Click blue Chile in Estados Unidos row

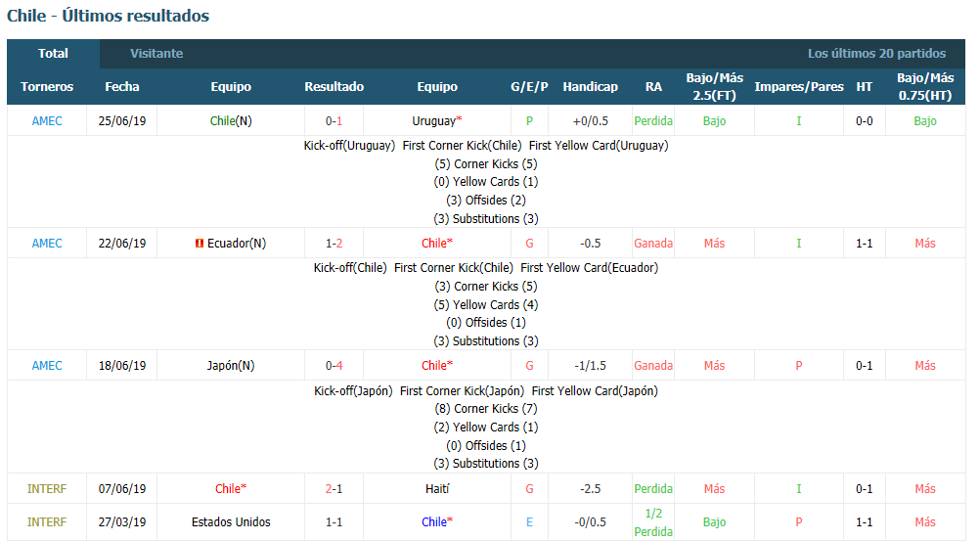[433, 522]
